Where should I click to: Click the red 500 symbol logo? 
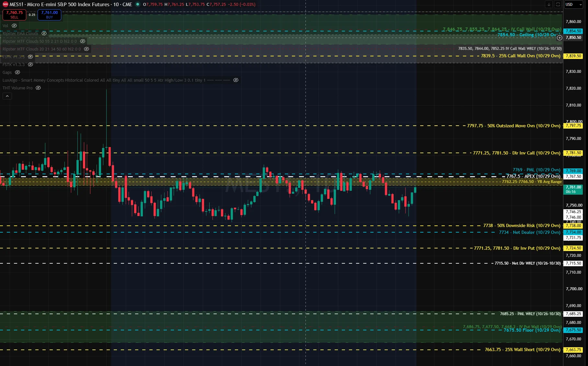pyautogui.click(x=5, y=4)
